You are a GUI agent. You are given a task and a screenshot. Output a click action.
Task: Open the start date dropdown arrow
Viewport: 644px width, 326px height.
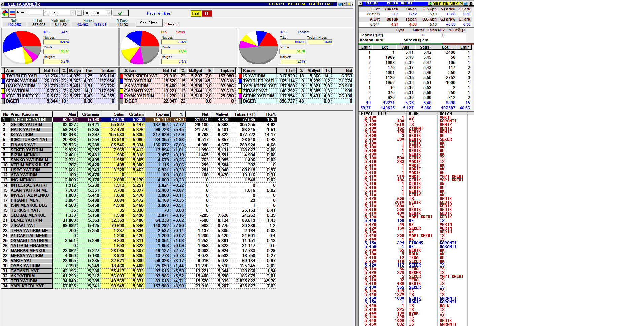(73, 13)
